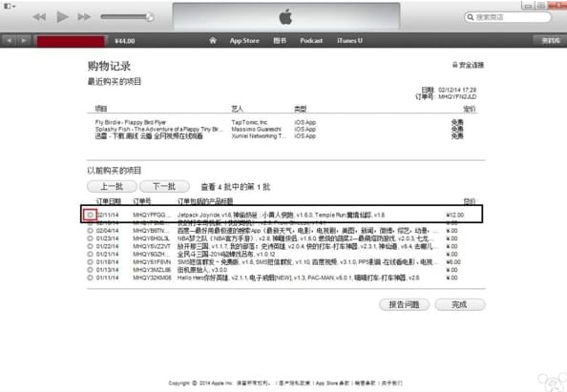Click the 报告问题 report problem button
The image size is (567, 392).
point(405,304)
